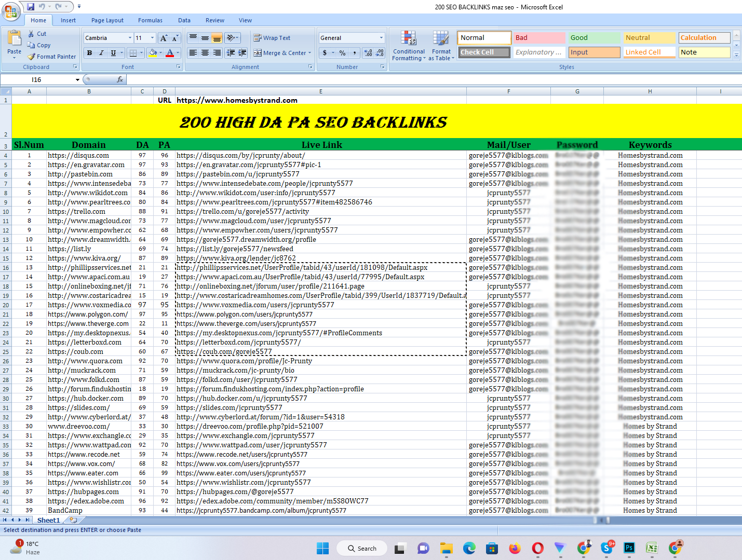The height and width of the screenshot is (560, 742).
Task: Open the Fill Color dropdown arrow
Action: click(161, 52)
